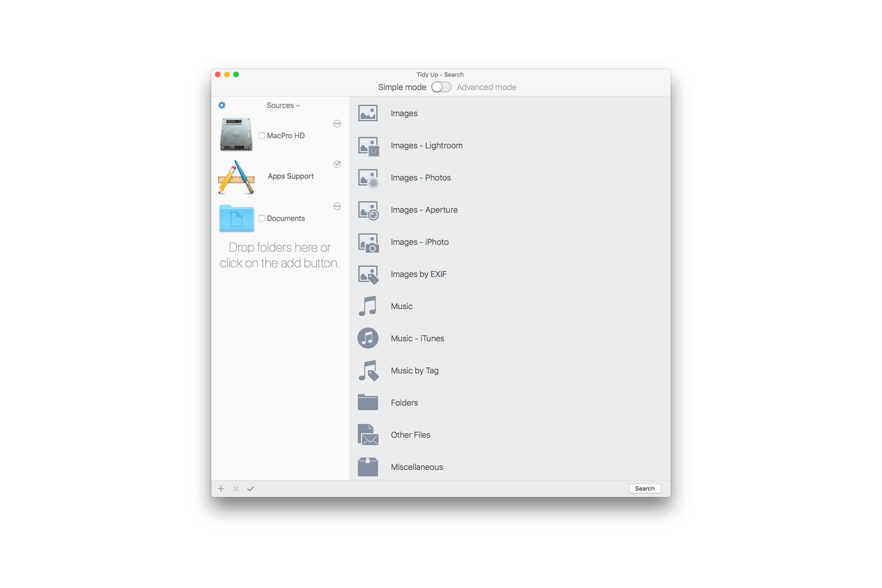Click the checkmark circle for Apps Support
This screenshot has width=882, height=588.
[x=337, y=164]
